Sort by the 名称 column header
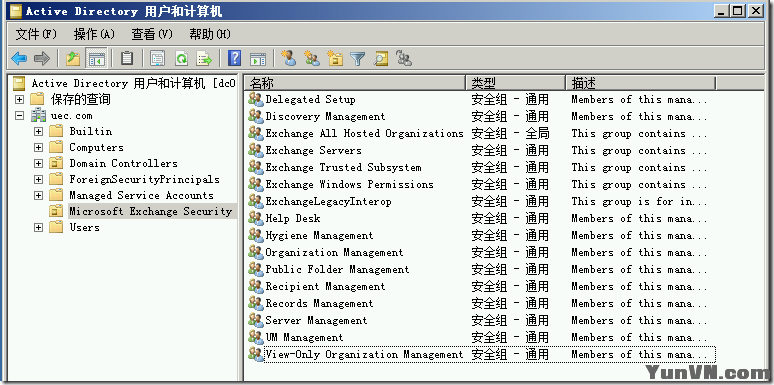This screenshot has height=385, width=774. (x=355, y=82)
